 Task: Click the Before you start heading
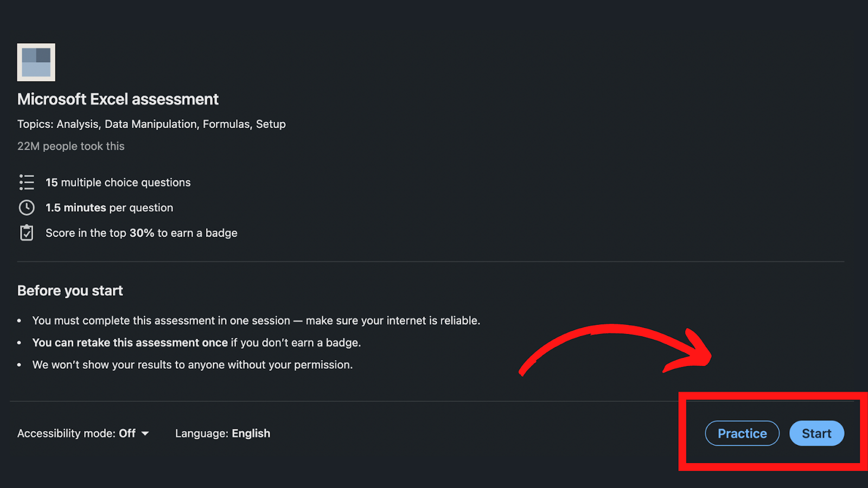coord(70,291)
